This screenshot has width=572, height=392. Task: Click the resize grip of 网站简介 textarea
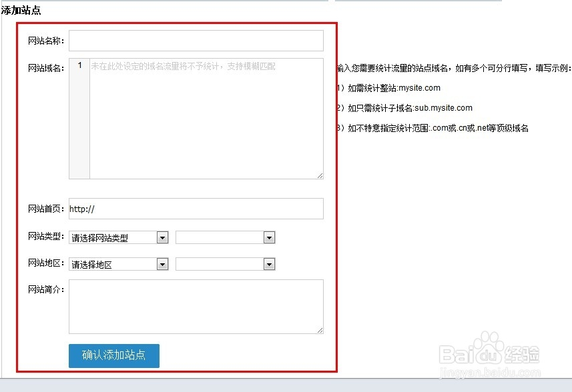point(320,330)
